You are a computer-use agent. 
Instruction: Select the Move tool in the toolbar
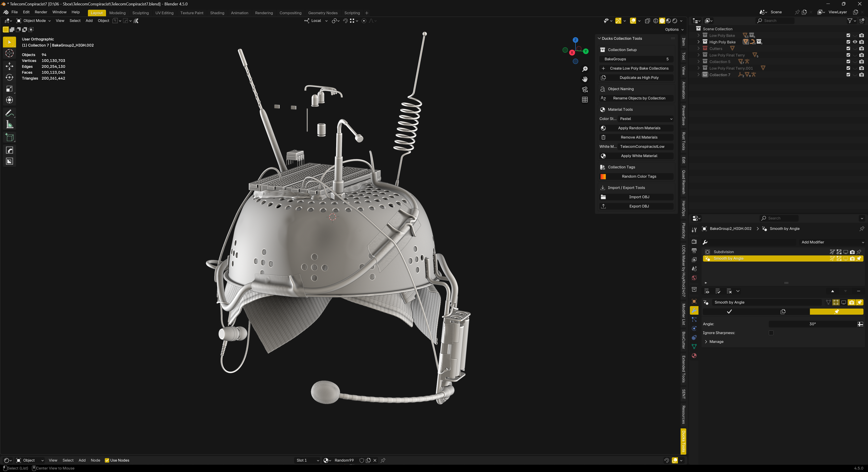[x=9, y=66]
